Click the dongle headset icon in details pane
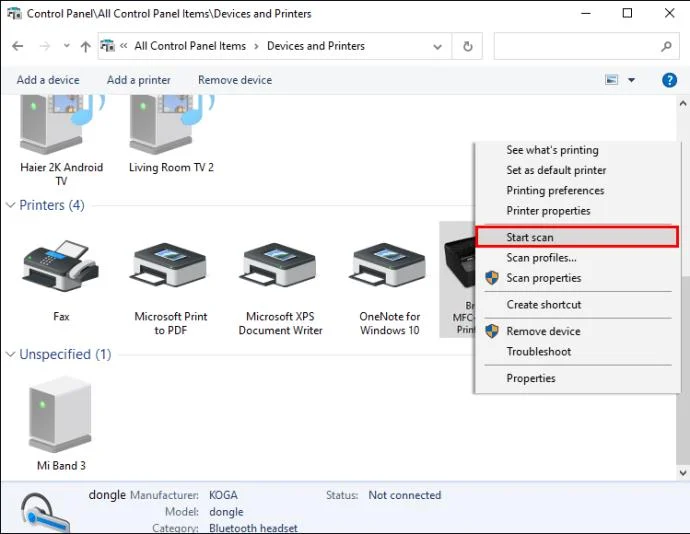 pos(44,513)
